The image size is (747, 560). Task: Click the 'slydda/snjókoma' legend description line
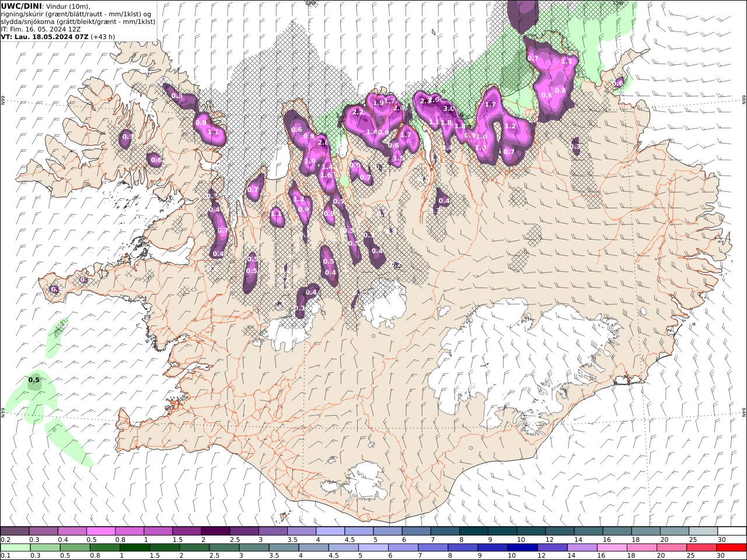pyautogui.click(x=78, y=21)
